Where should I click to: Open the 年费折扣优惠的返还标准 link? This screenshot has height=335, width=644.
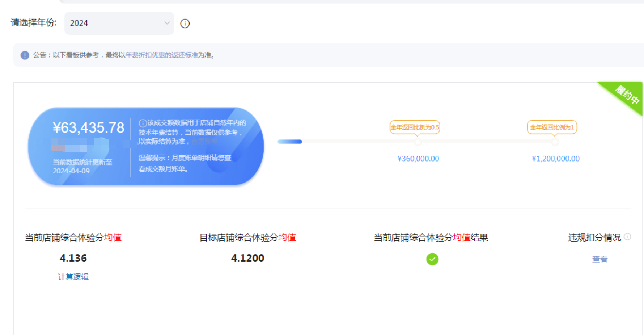(161, 55)
